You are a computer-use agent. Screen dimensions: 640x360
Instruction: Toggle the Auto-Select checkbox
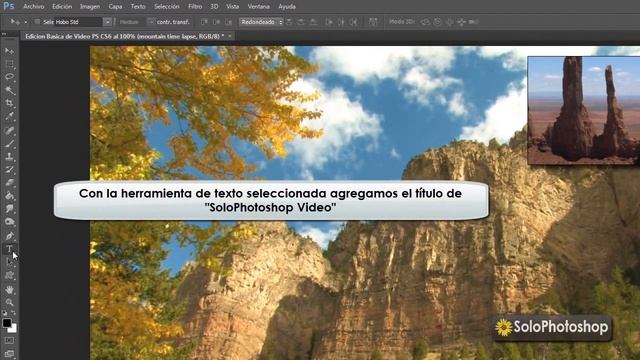click(x=37, y=22)
